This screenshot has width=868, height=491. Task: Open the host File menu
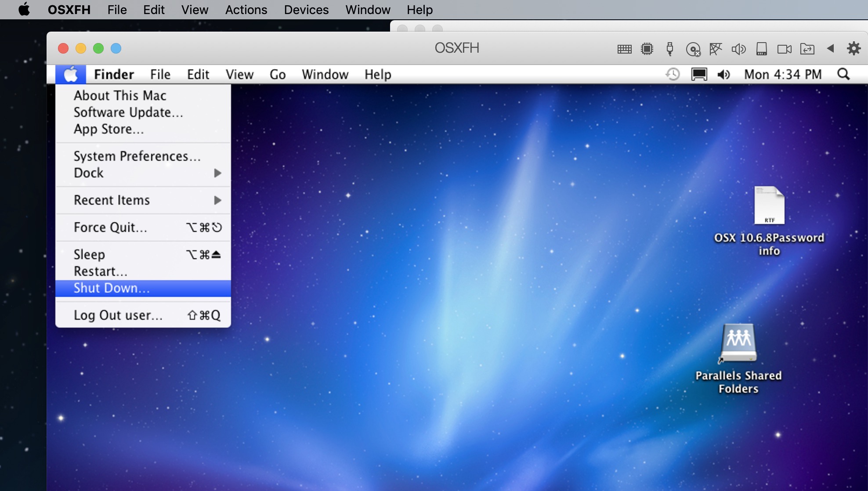[117, 10]
